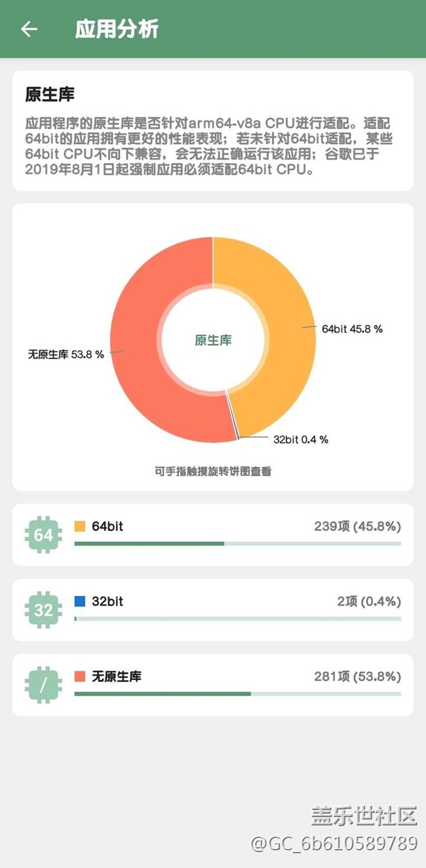Open the 无原生库 list row
The height and width of the screenshot is (868, 426).
tap(213, 685)
